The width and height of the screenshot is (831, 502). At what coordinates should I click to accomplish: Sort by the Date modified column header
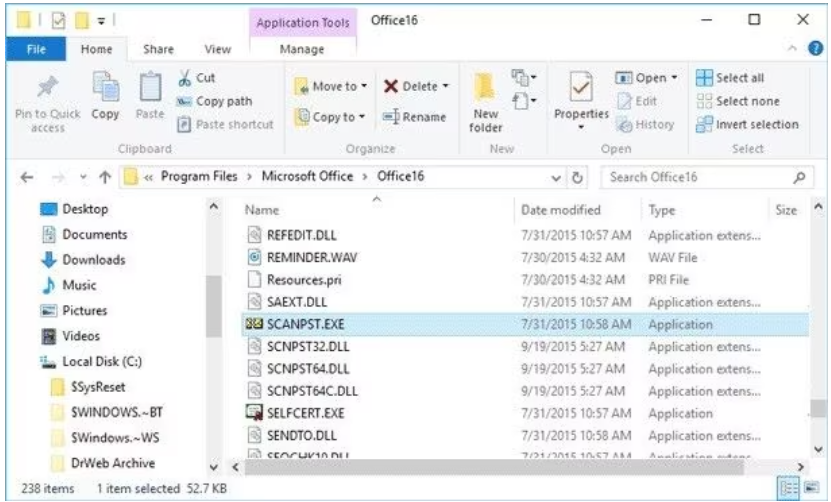(x=561, y=210)
